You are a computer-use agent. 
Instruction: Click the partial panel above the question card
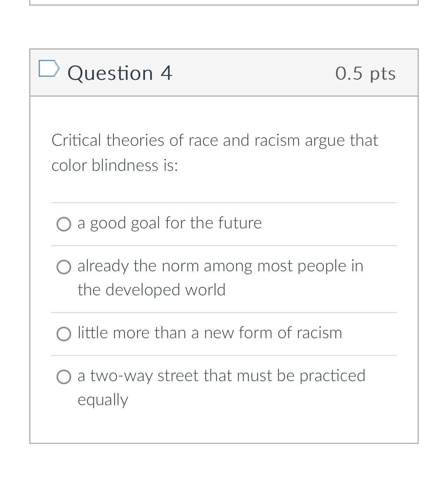pos(223,2)
